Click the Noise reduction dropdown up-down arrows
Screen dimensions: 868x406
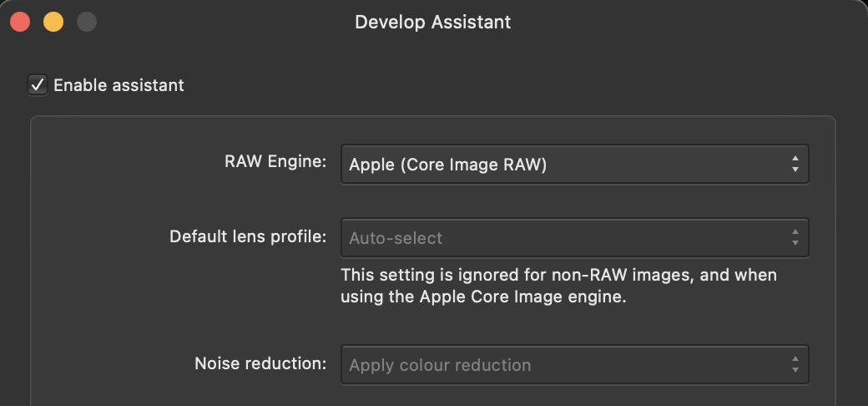pos(795,364)
